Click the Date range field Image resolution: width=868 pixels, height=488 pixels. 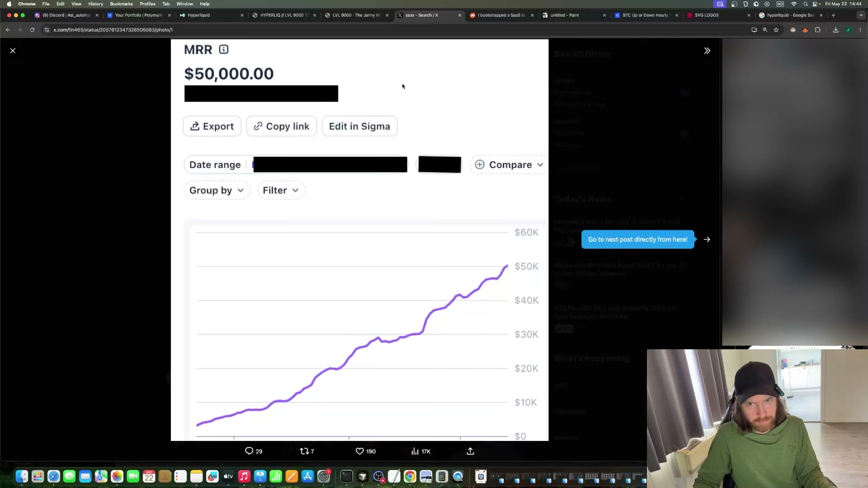click(296, 164)
